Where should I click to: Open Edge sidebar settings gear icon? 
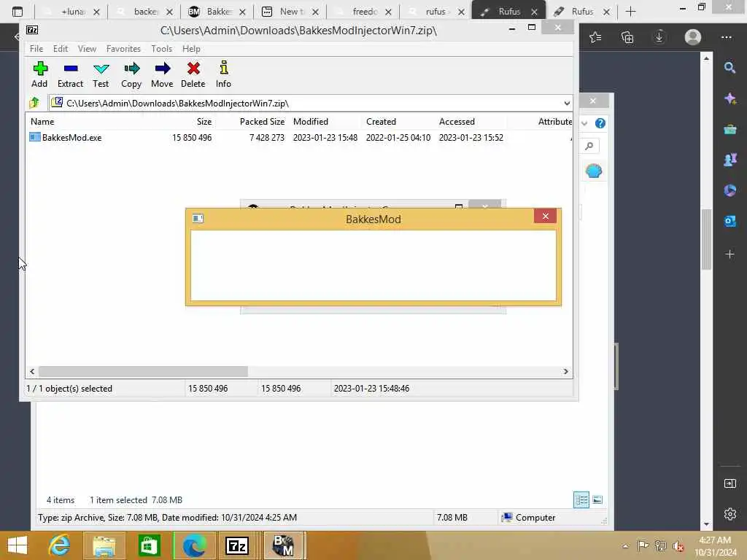[x=729, y=514]
